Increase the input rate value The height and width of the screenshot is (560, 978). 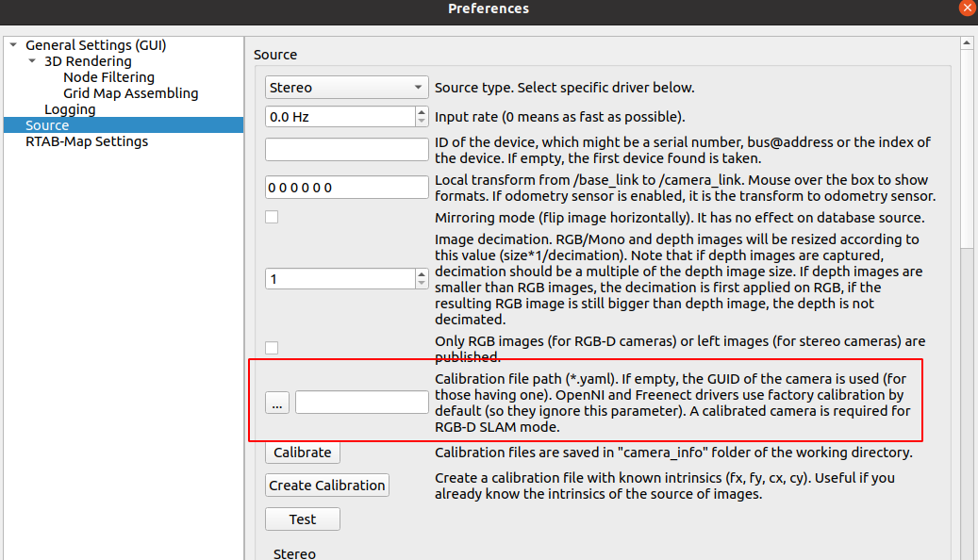[421, 112]
